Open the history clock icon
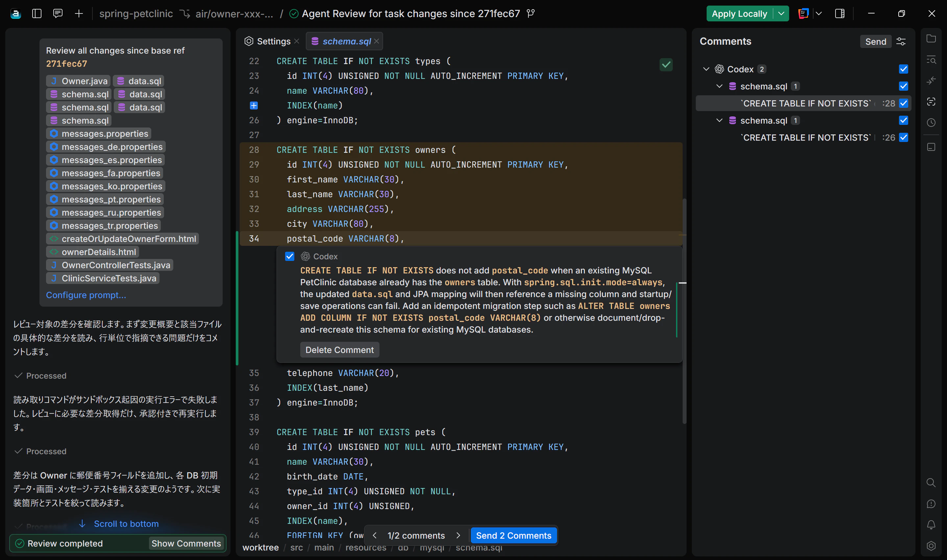The height and width of the screenshot is (560, 947). coord(931,123)
